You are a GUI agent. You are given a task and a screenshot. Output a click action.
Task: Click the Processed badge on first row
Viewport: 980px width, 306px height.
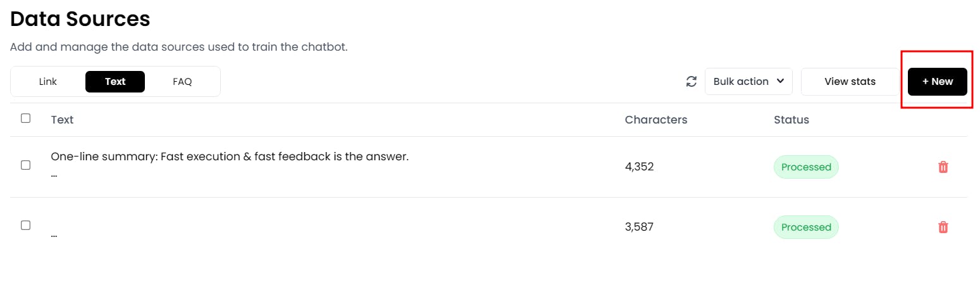[x=806, y=167]
